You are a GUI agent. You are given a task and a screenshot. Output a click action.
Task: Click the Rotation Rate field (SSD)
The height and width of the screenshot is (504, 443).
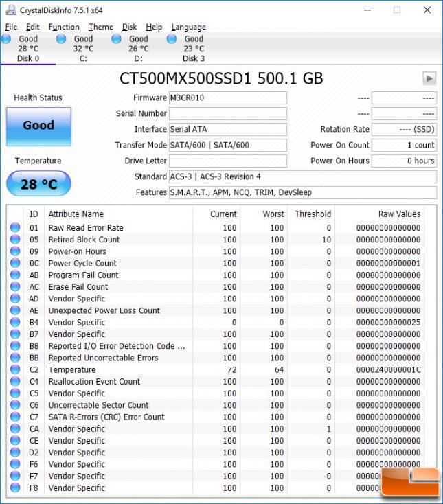pos(404,129)
